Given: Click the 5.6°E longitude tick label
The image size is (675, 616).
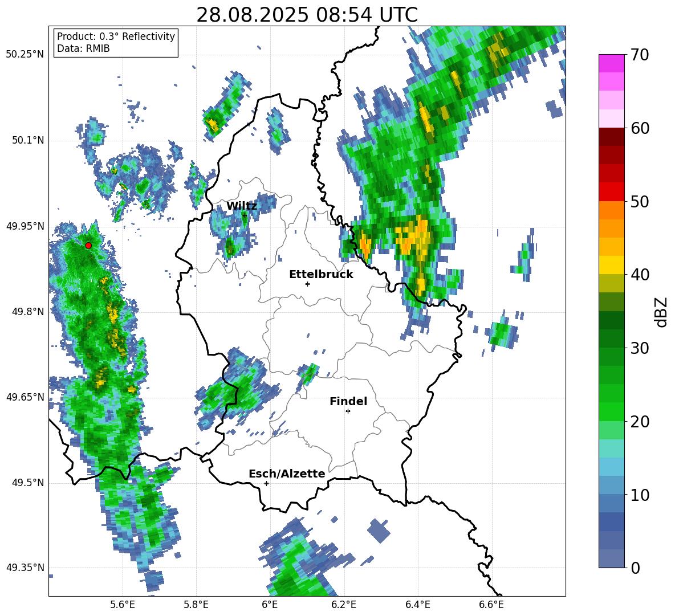Looking at the screenshot, I should tap(123, 605).
